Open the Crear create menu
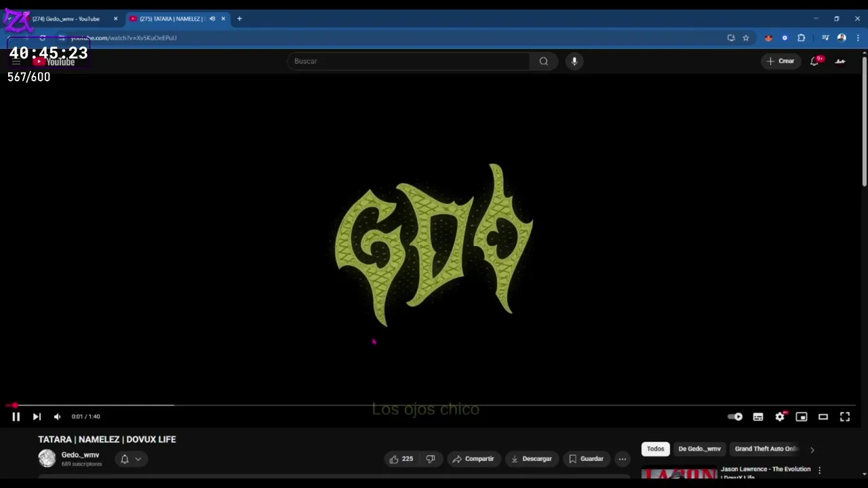 pyautogui.click(x=780, y=61)
